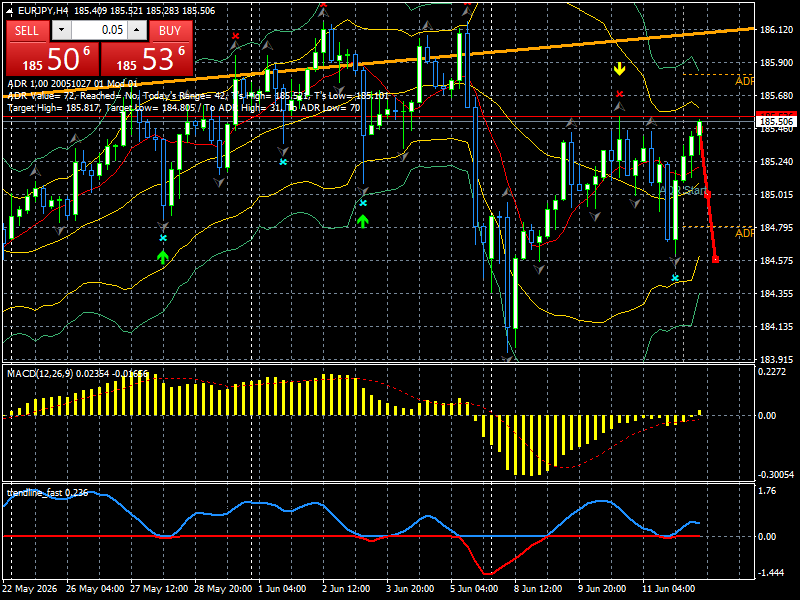Click the current price label 185.506
The width and height of the screenshot is (800, 600).
777,121
